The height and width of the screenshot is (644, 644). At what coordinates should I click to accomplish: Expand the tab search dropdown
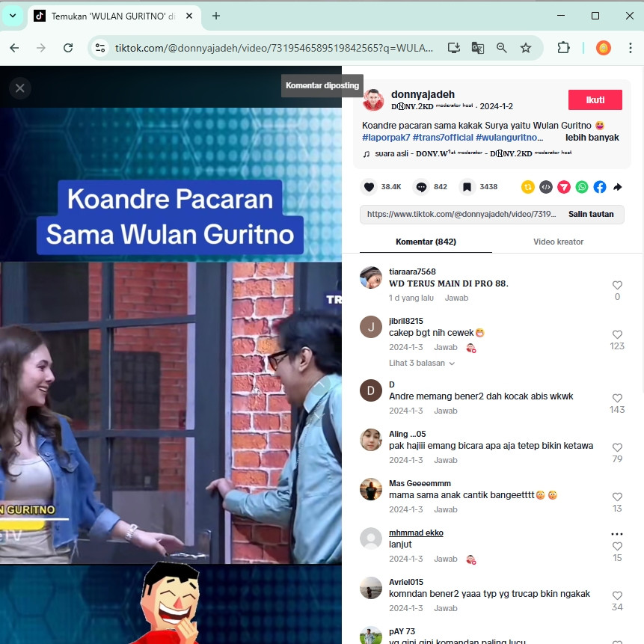coord(13,16)
